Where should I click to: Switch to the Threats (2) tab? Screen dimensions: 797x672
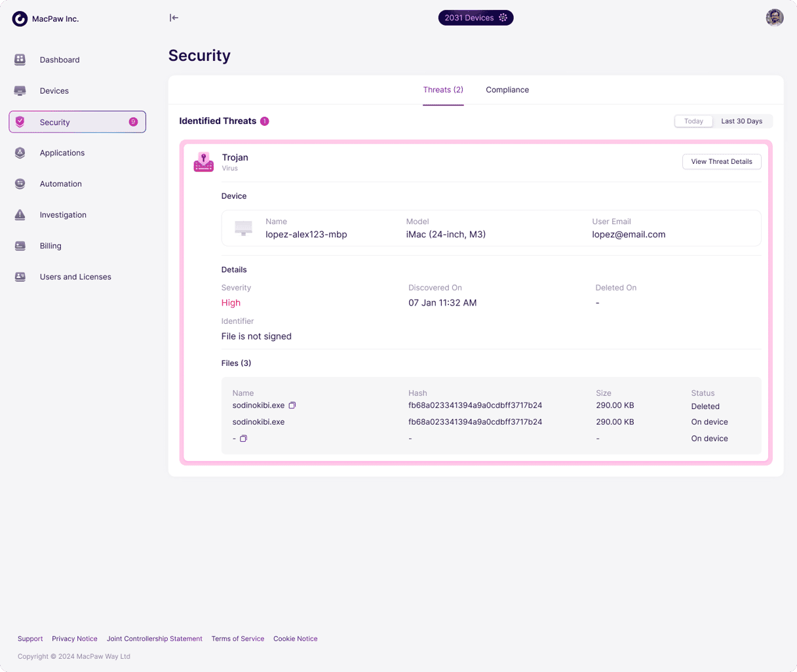(443, 90)
